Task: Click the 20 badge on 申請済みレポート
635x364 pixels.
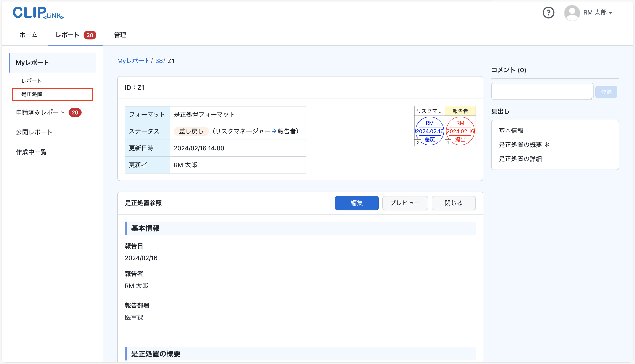Action: [x=75, y=112]
